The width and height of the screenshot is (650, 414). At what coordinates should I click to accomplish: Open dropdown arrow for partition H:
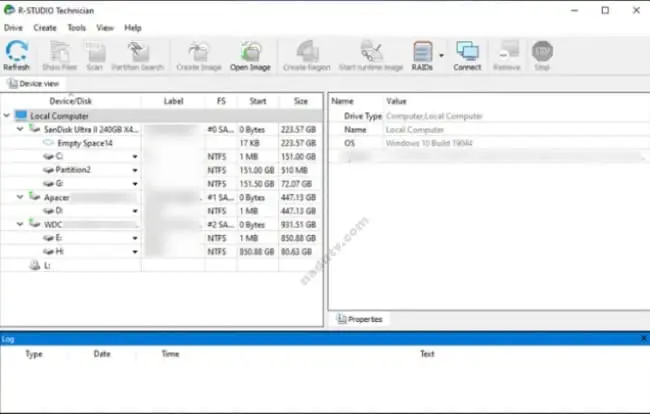pyautogui.click(x=135, y=252)
